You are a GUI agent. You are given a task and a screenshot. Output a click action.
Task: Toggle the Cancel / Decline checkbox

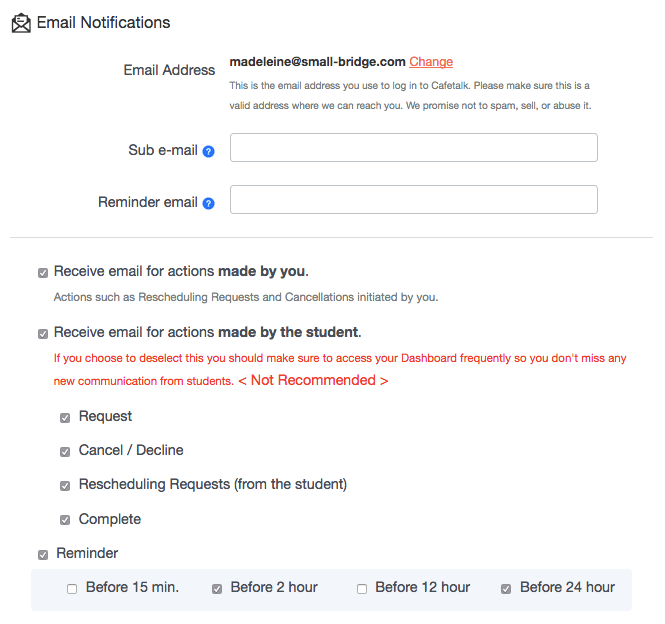coord(65,452)
